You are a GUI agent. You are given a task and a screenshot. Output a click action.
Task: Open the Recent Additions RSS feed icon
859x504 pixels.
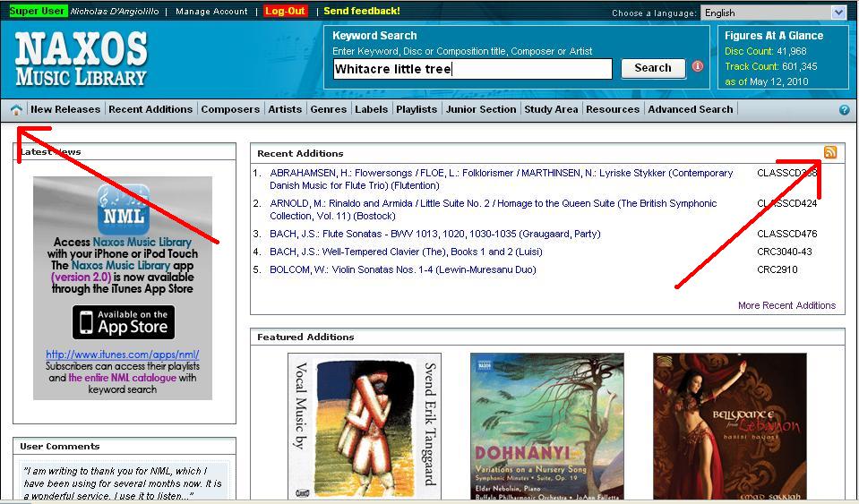830,152
